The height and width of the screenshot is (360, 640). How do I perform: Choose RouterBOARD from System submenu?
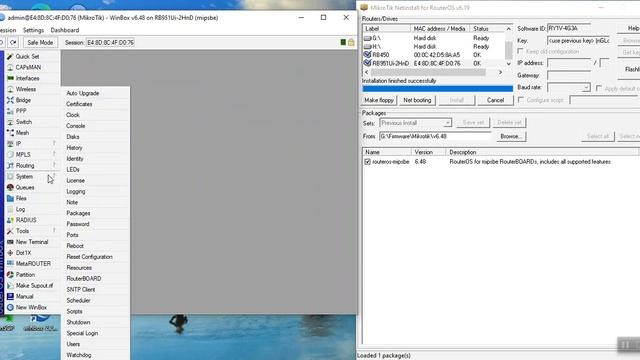[84, 278]
